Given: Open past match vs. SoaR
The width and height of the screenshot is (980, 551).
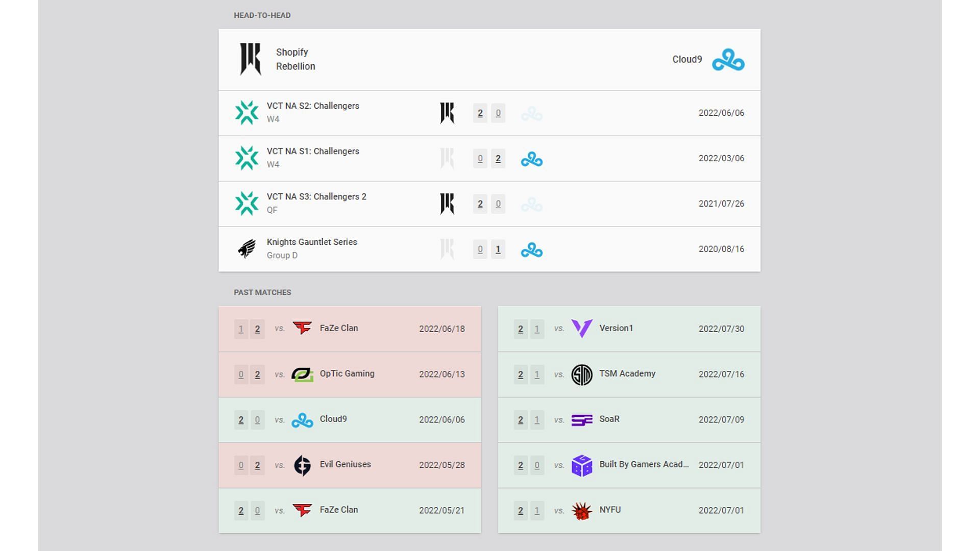Looking at the screenshot, I should click(x=629, y=420).
